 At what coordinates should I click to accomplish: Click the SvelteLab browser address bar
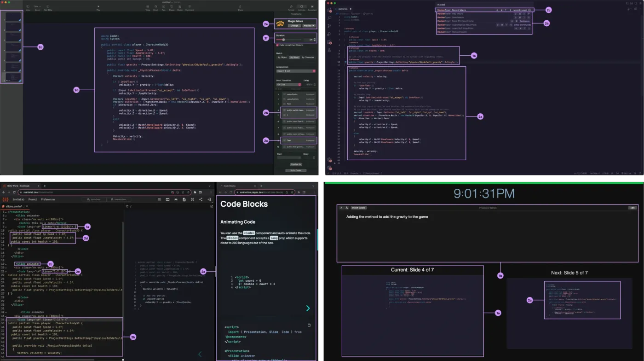(104, 192)
